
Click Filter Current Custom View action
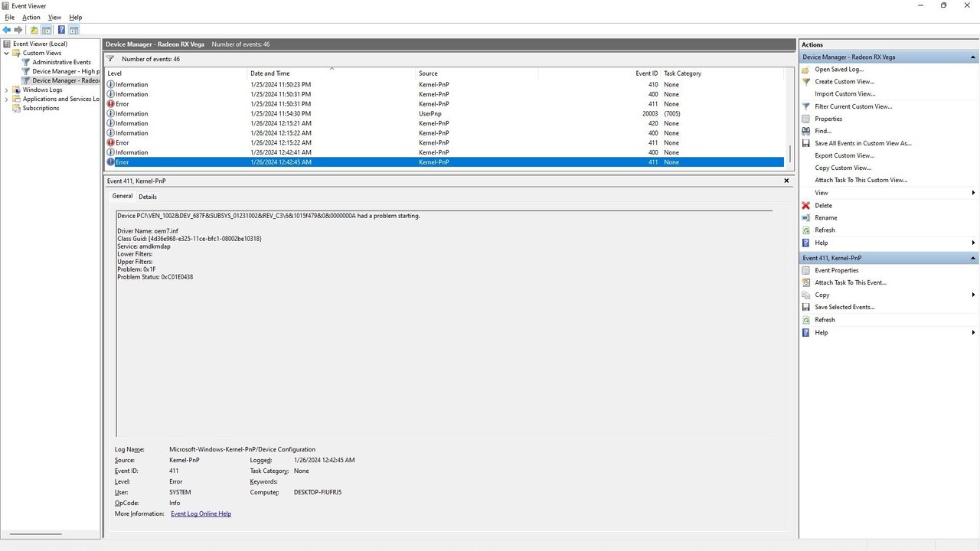click(853, 106)
